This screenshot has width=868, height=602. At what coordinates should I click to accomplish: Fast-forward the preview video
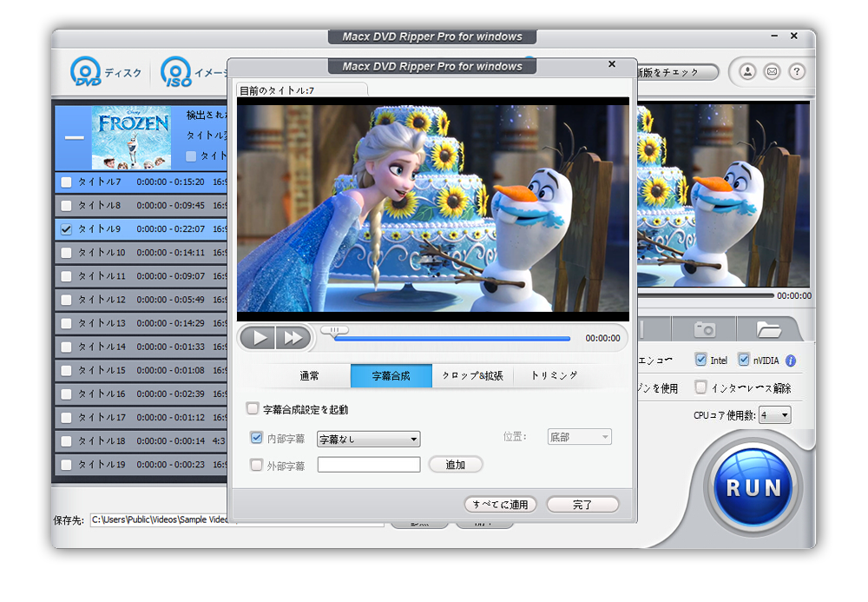293,338
